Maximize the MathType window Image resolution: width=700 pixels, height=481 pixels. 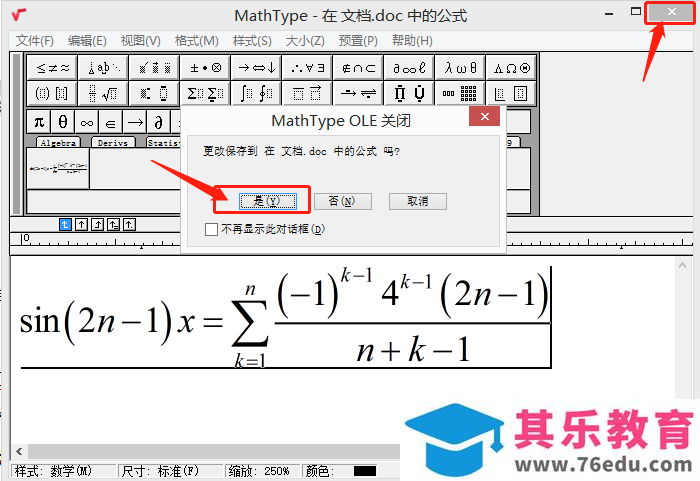636,12
